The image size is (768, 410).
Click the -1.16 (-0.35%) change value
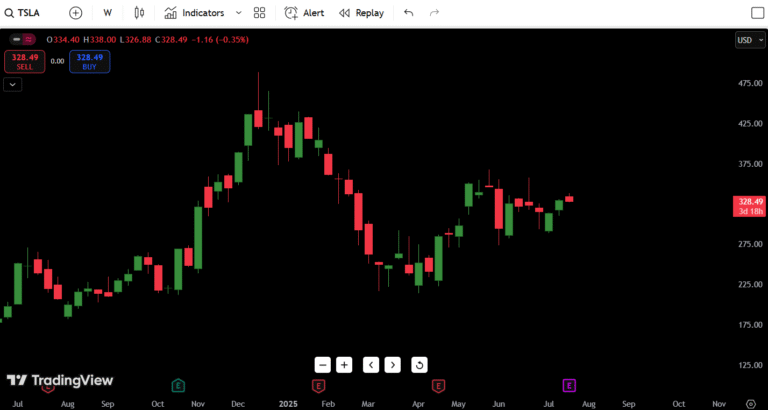(x=220, y=40)
